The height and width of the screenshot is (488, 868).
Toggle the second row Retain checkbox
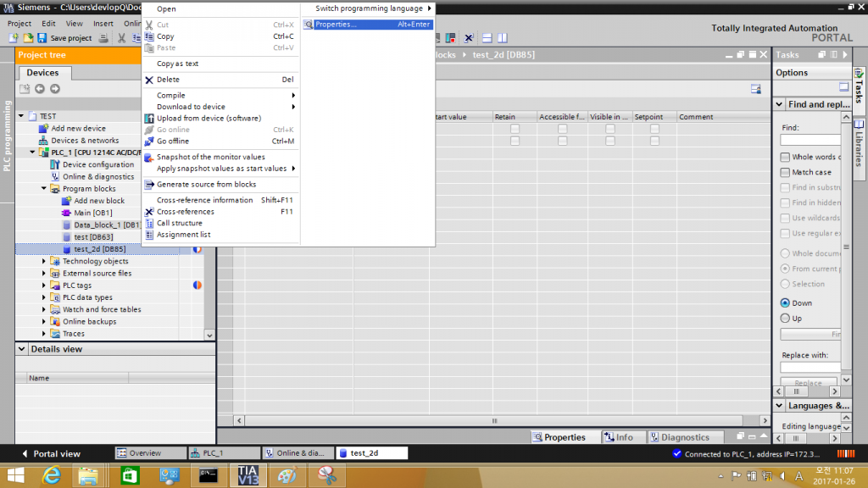click(515, 141)
